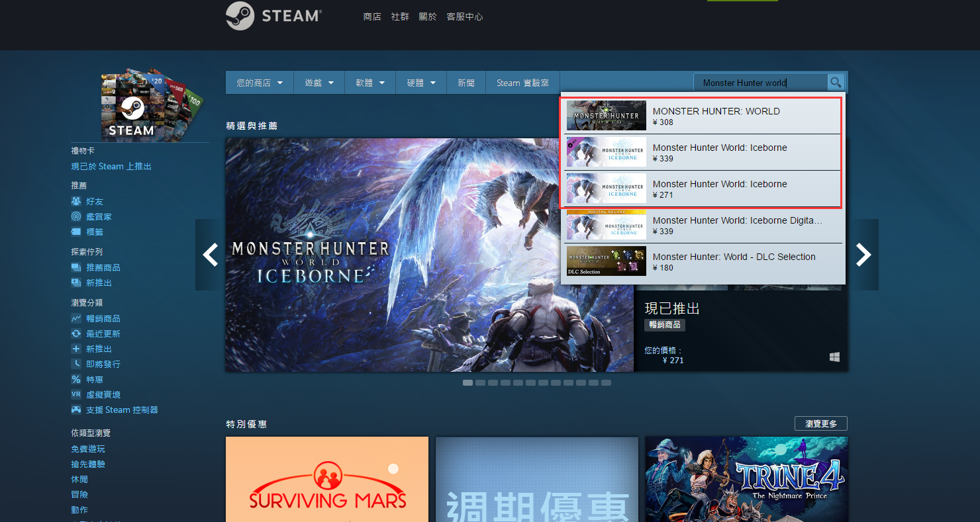Open the 好友 recommendations link

95,201
